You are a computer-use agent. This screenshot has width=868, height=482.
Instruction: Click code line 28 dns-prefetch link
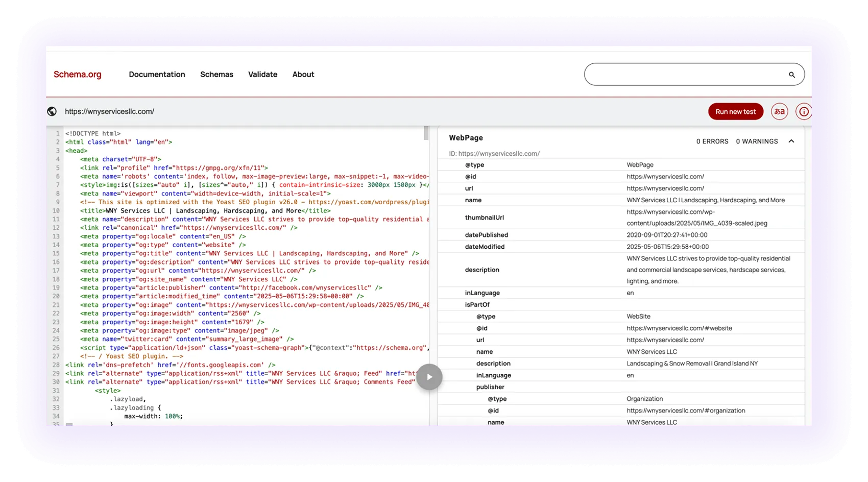(x=170, y=365)
